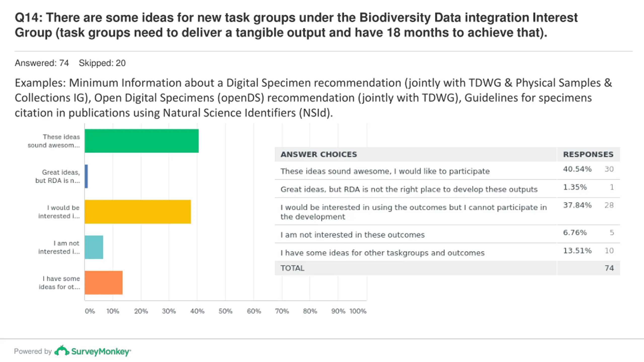The image size is (644, 362).
Task: Click the 'Answered: 74' text
Action: pyautogui.click(x=42, y=63)
